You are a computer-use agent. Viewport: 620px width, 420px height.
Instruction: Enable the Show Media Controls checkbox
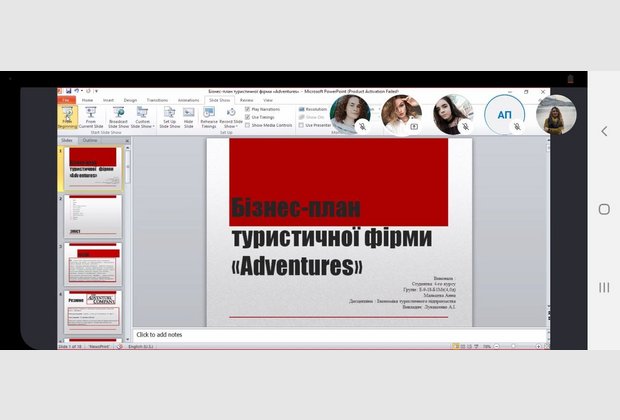pos(248,125)
